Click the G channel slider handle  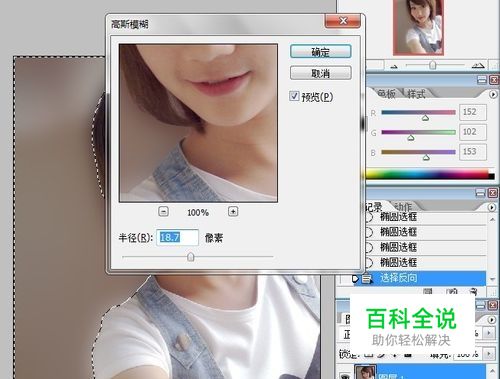pyautogui.click(x=411, y=137)
